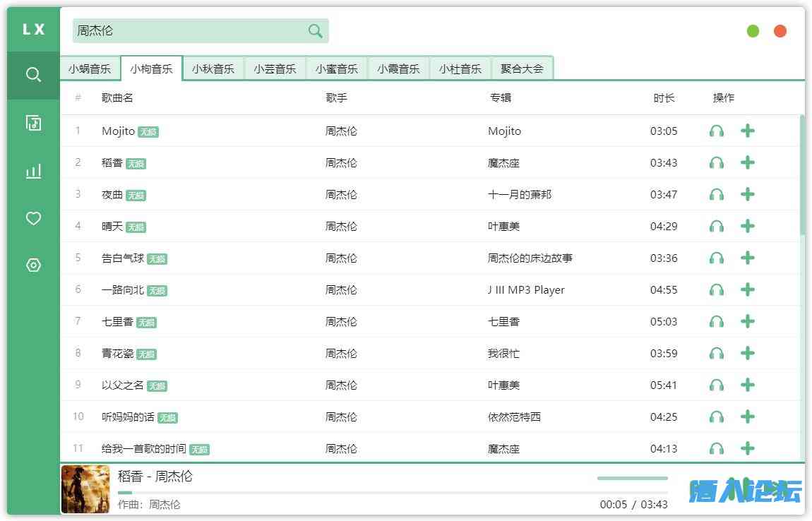Adjust the volume slider bar
This screenshot has width=812, height=521.
pos(632,479)
